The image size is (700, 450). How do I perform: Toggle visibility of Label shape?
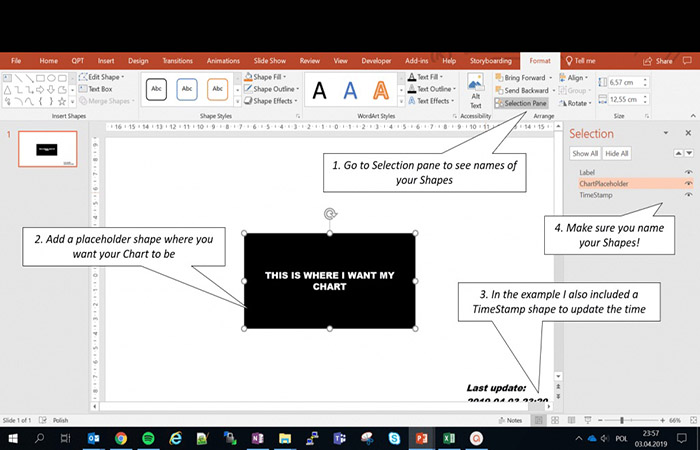click(688, 172)
